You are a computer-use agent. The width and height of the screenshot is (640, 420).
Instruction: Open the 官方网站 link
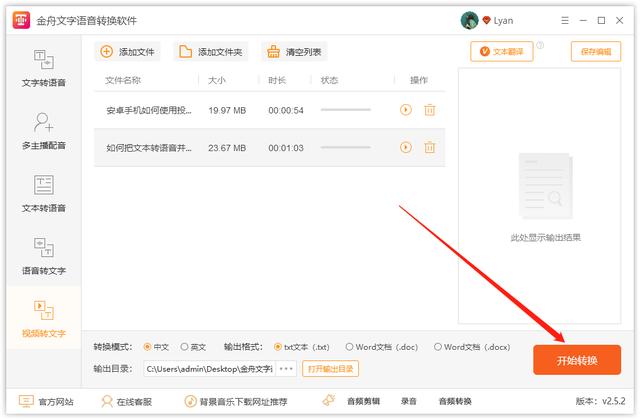(46, 402)
